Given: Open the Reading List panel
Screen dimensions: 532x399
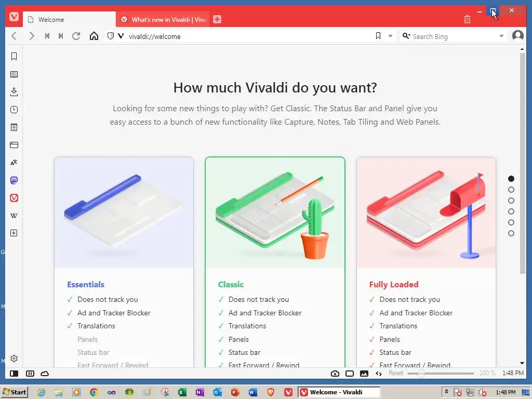Looking at the screenshot, I should point(14,74).
